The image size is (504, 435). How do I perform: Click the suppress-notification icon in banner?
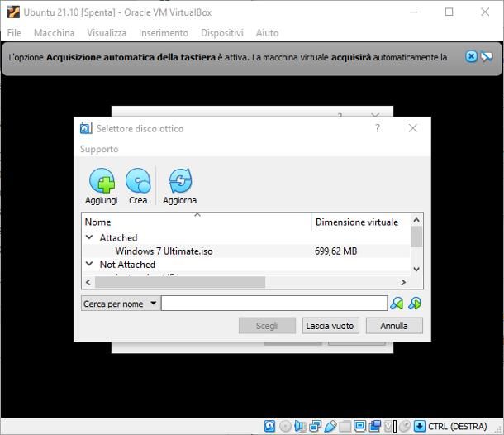point(487,57)
